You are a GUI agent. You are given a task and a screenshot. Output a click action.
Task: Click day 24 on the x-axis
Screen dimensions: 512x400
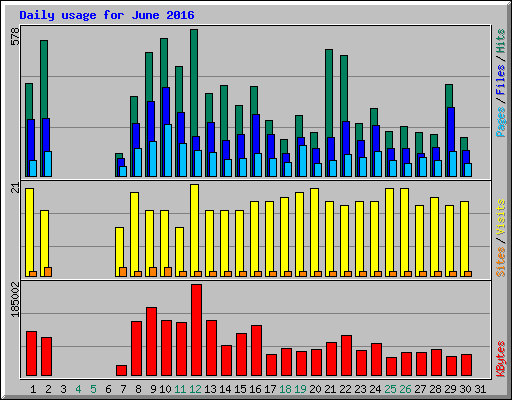(x=375, y=389)
